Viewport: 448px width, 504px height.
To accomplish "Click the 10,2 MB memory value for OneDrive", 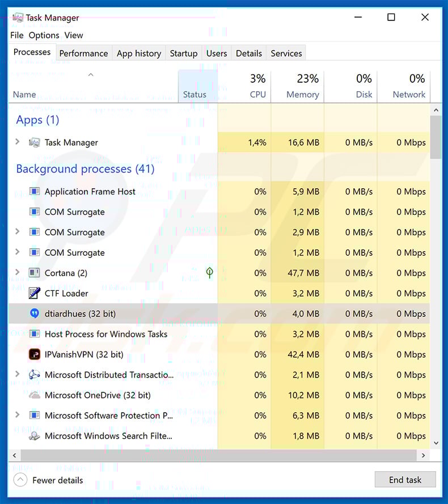I will point(303,395).
